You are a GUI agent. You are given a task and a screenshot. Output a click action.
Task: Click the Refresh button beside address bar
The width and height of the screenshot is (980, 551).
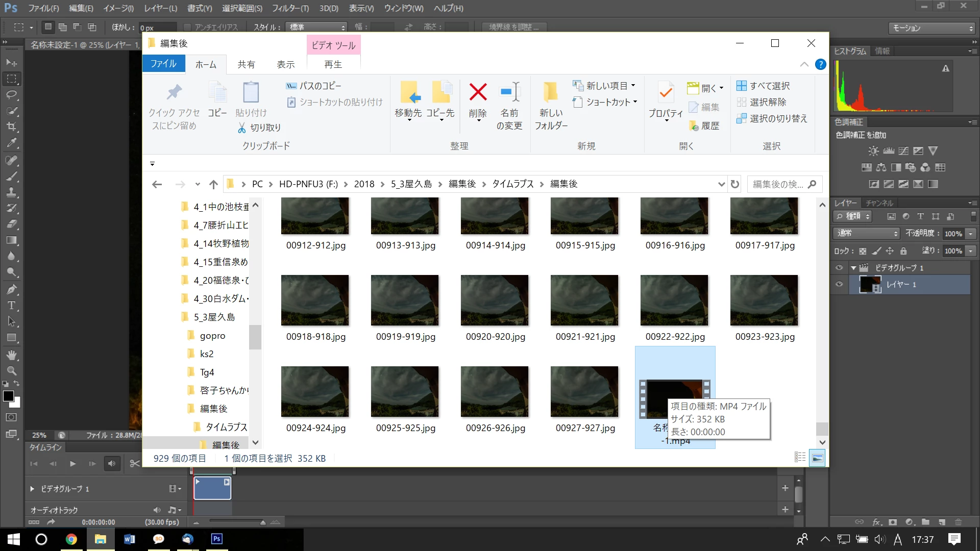point(735,184)
